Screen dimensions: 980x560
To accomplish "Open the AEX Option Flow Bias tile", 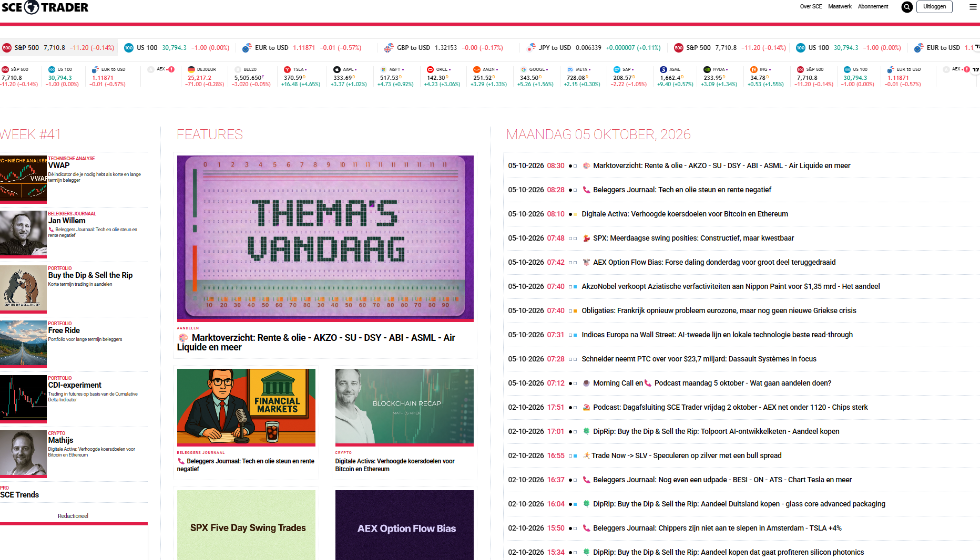I will click(x=404, y=525).
